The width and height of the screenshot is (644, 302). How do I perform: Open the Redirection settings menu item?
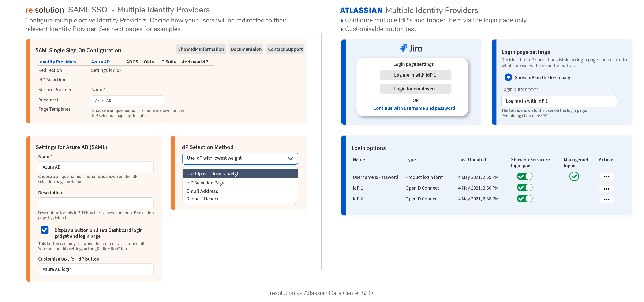50,70
